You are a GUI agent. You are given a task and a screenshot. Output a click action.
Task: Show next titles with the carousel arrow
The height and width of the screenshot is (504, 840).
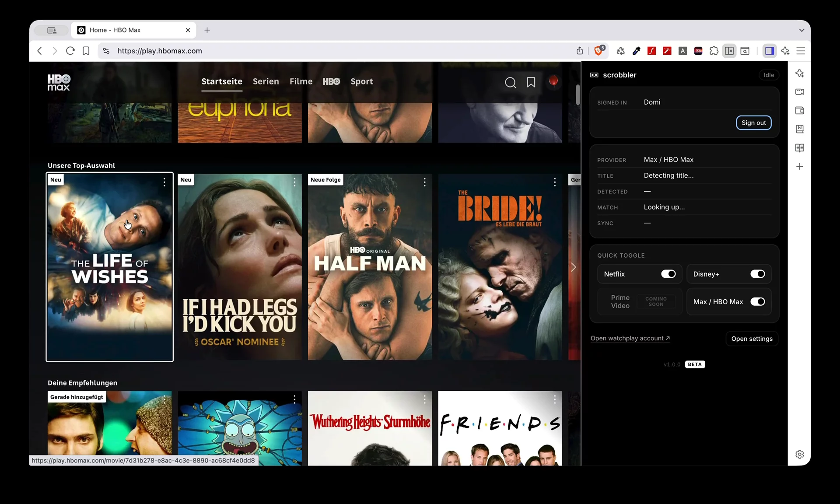(x=573, y=267)
